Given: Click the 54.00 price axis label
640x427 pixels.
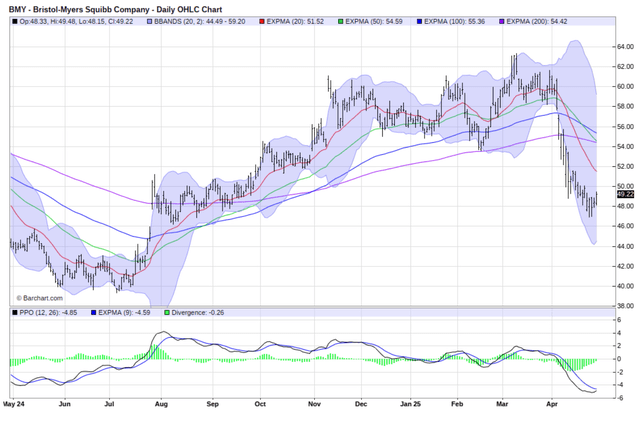Looking at the screenshot, I should [625, 147].
